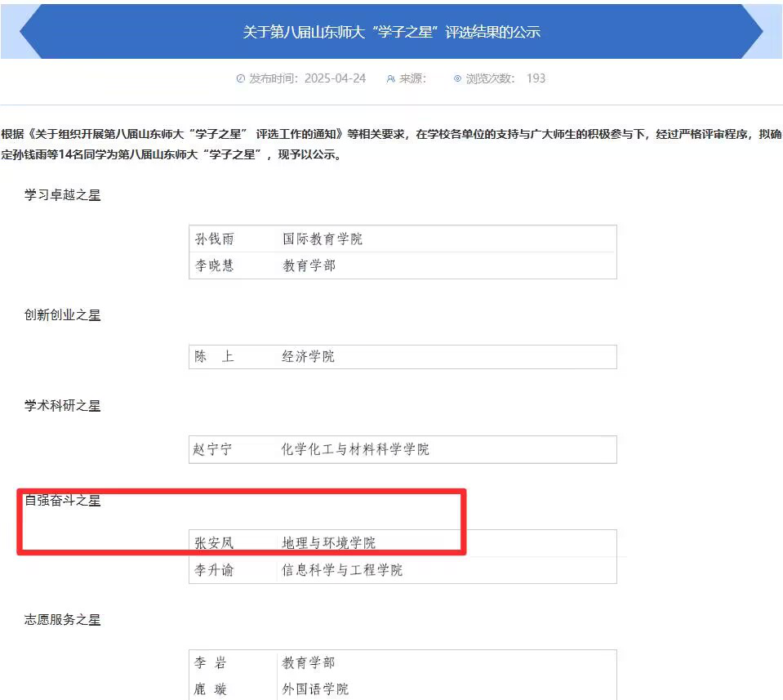This screenshot has height=700, width=783.
Task: Click the 学习卓越之星 section heading
Action: pyautogui.click(x=63, y=194)
